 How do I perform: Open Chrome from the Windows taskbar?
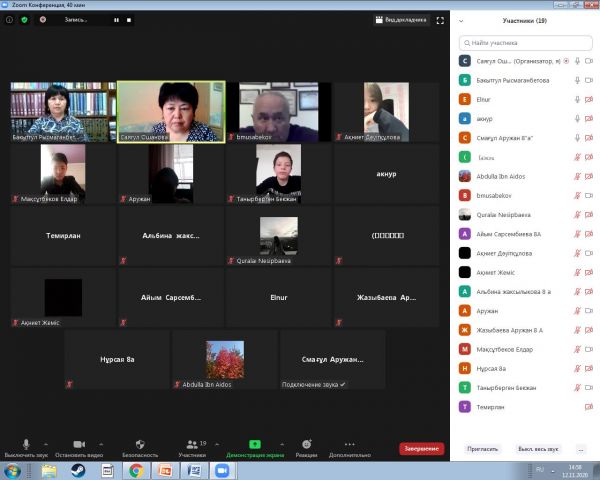pos(134,470)
